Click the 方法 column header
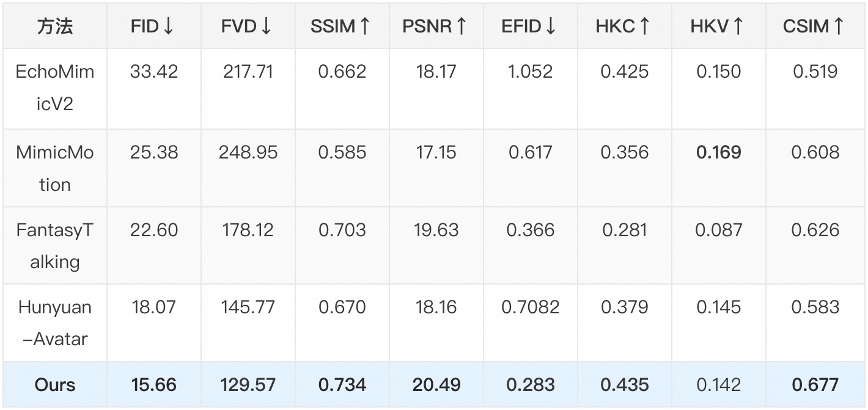The height and width of the screenshot is (410, 868). (55, 27)
